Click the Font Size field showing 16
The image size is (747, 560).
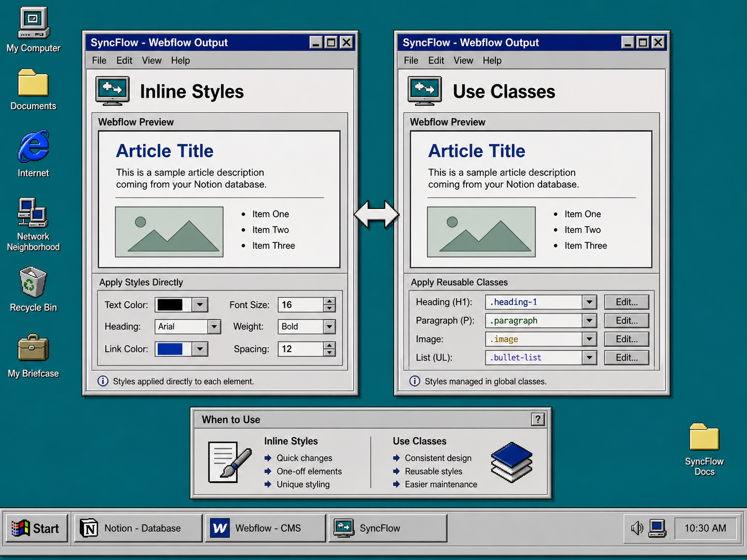(x=301, y=305)
